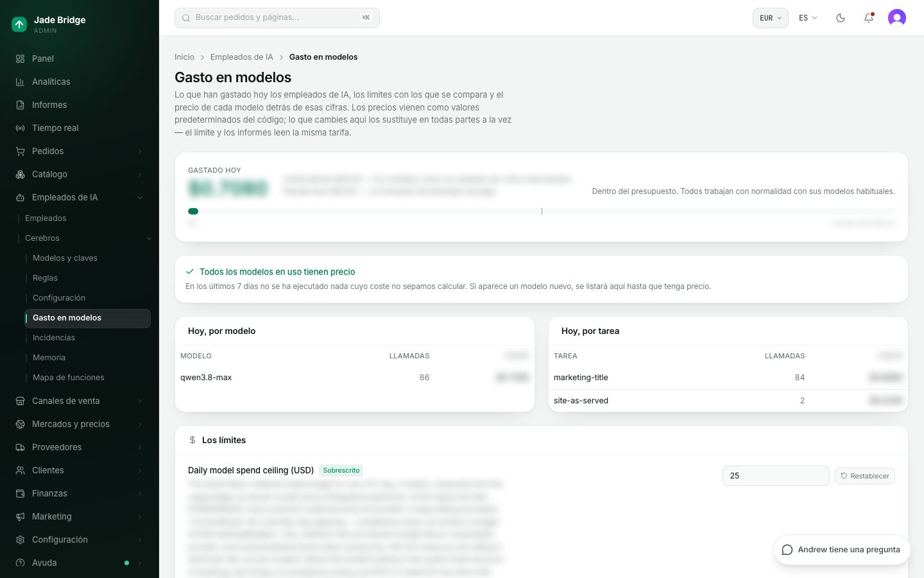Click the Marketing megaphone icon
Viewport: 924px width, 578px height.
pos(20,516)
